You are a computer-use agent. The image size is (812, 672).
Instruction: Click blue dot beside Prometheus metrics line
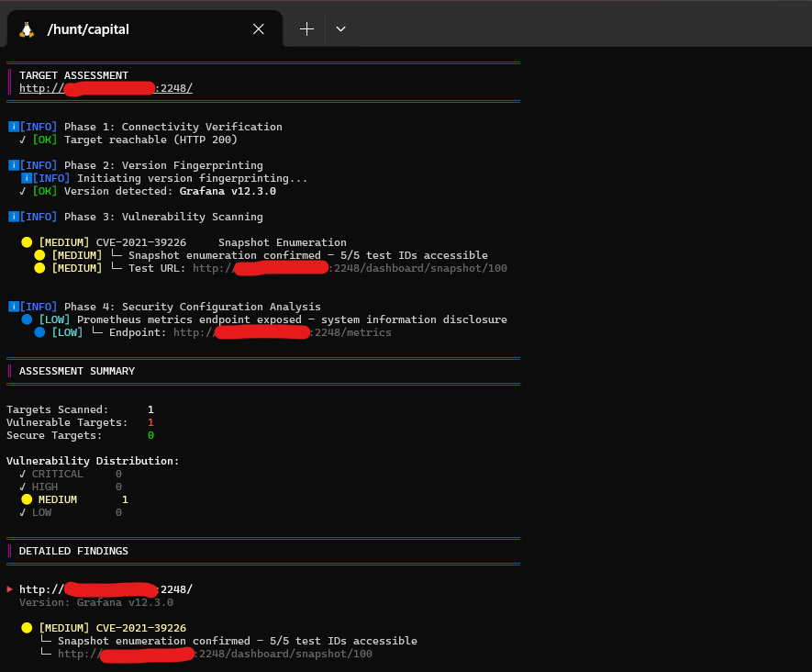(x=27, y=319)
